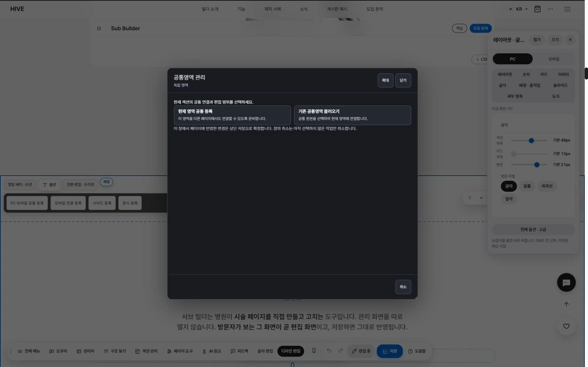This screenshot has height=367, width=588.
Task: Click the section drag handle dots icon
Action: (470, 198)
